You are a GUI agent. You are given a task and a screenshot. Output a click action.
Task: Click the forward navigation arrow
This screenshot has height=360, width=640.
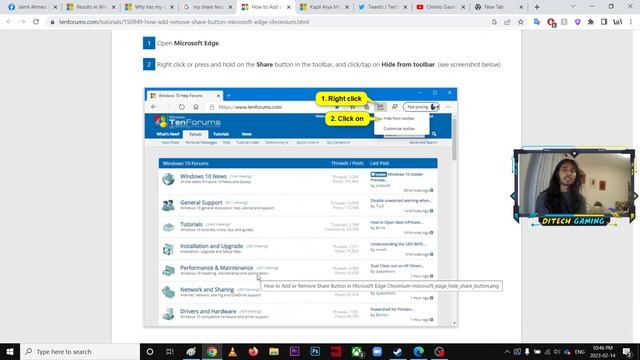click(x=22, y=22)
